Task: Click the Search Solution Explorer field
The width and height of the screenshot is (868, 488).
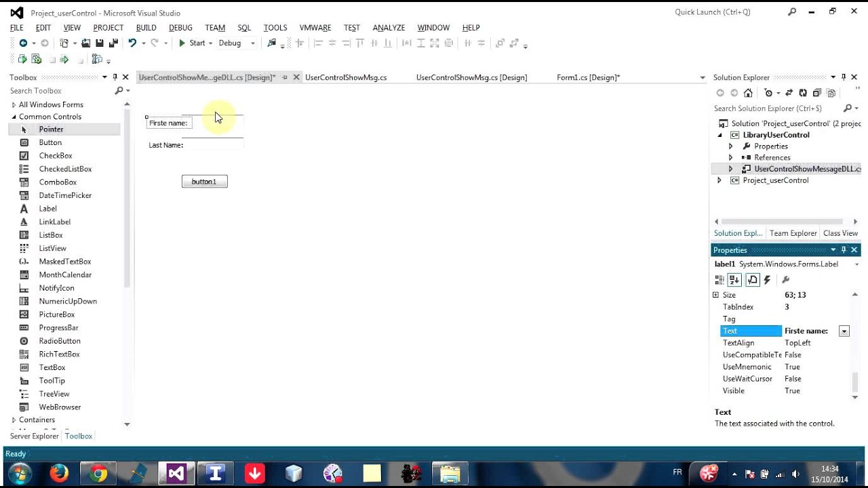Action: click(776, 108)
